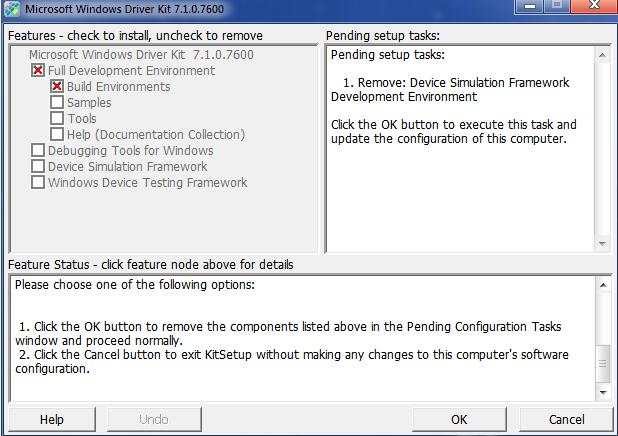Select Microsoft Windows Driver Kit root node
The image size is (618, 436).
click(141, 55)
